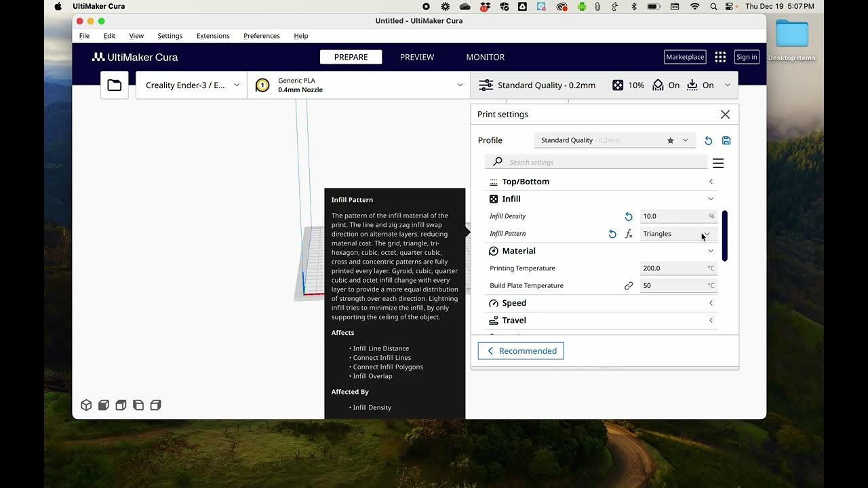Screen dimensions: 868x488
Task: Click the Infill category icon
Action: [494, 199]
